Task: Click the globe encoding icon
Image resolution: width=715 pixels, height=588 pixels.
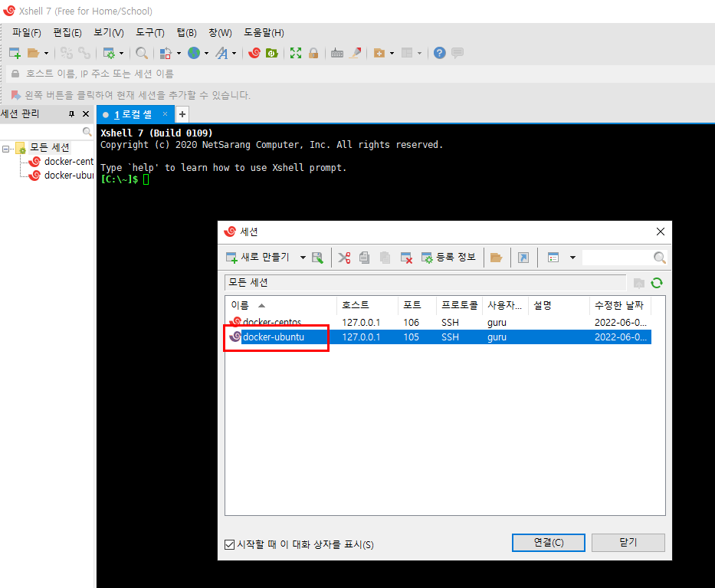Action: tap(194, 53)
